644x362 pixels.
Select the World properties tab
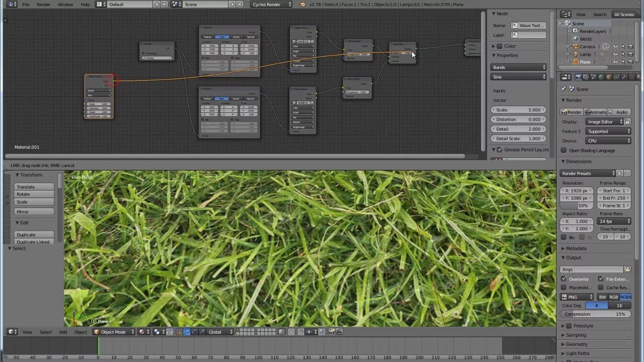(x=601, y=77)
